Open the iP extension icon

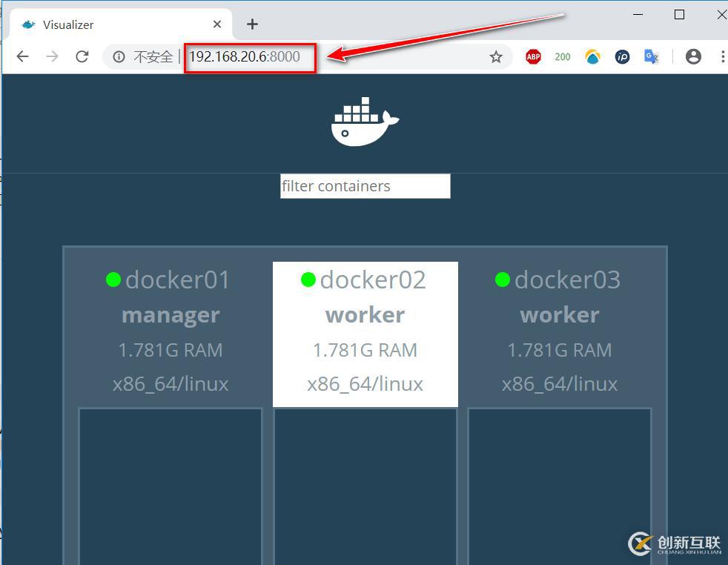point(622,56)
